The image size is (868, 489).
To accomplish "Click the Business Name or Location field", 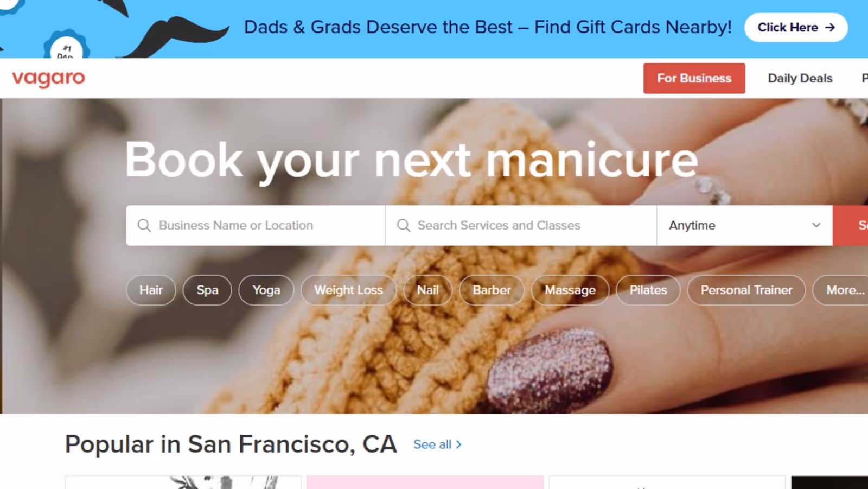I will [256, 225].
